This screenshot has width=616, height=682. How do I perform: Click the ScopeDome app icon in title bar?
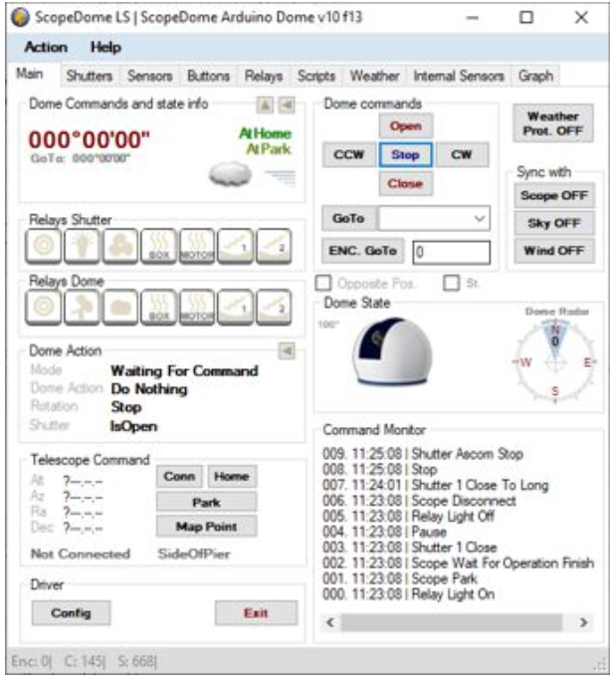click(21, 18)
